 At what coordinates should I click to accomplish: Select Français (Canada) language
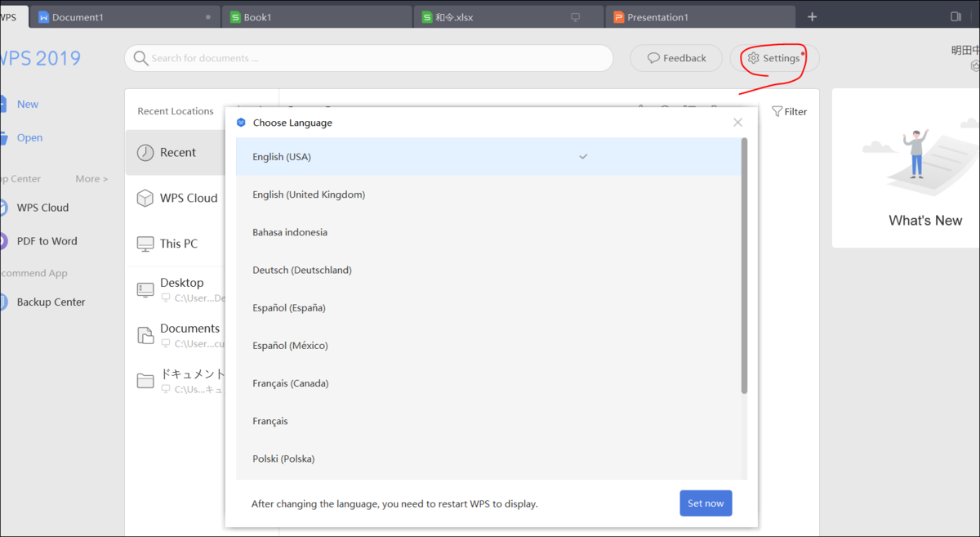coord(488,383)
